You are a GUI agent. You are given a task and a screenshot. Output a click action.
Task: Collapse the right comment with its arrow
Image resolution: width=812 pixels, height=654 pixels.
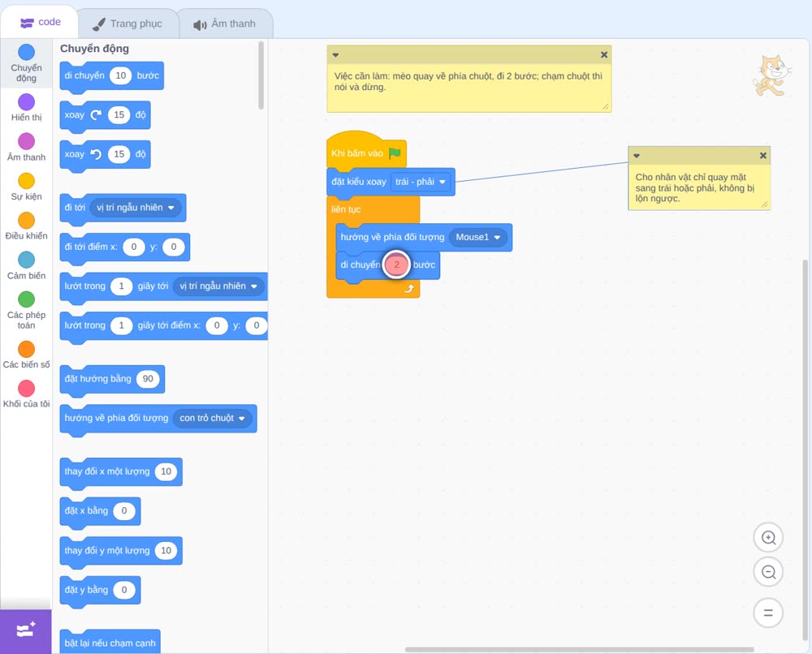click(637, 156)
